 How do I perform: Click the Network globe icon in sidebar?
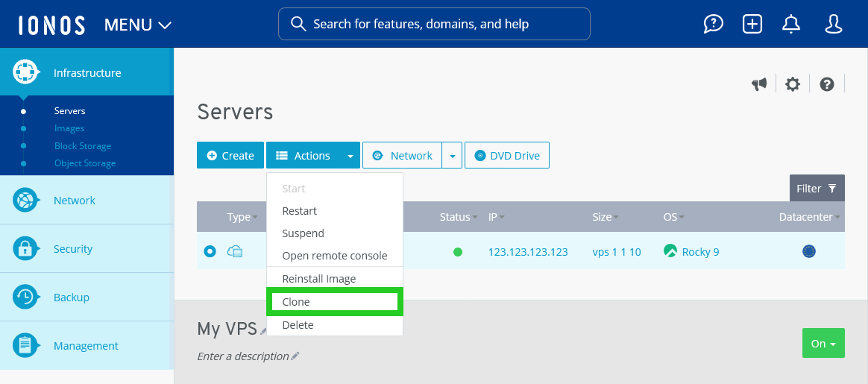pyautogui.click(x=26, y=201)
